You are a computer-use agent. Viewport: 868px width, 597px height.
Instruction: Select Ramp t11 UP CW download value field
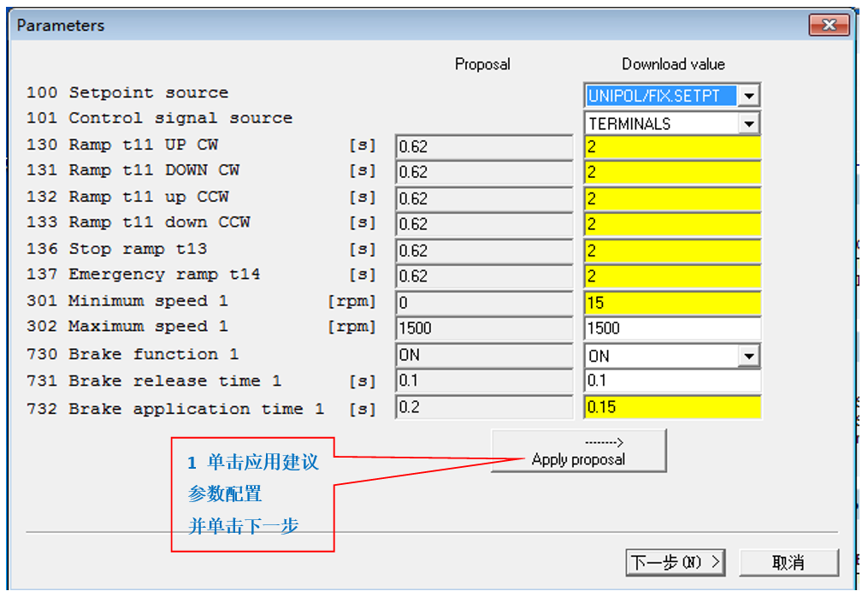672,147
